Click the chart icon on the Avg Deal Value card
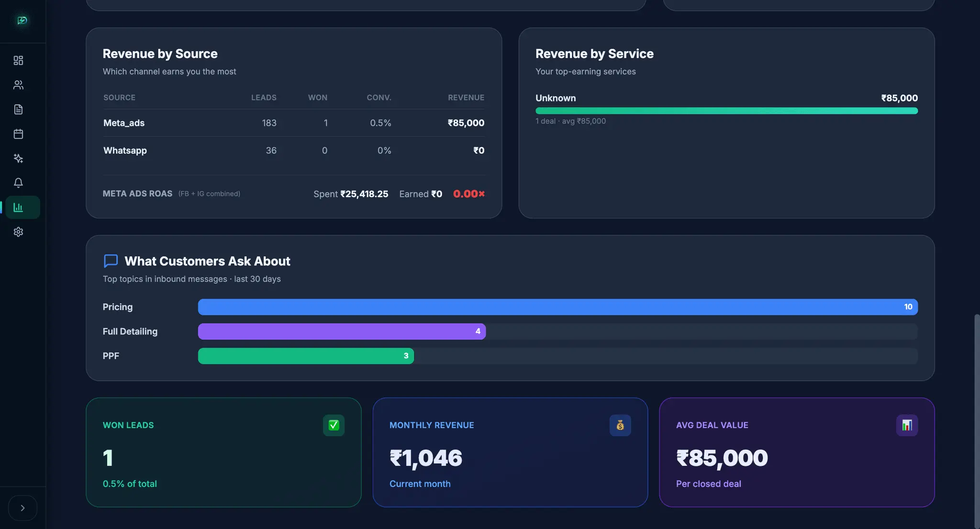The width and height of the screenshot is (980, 529). [x=907, y=425]
